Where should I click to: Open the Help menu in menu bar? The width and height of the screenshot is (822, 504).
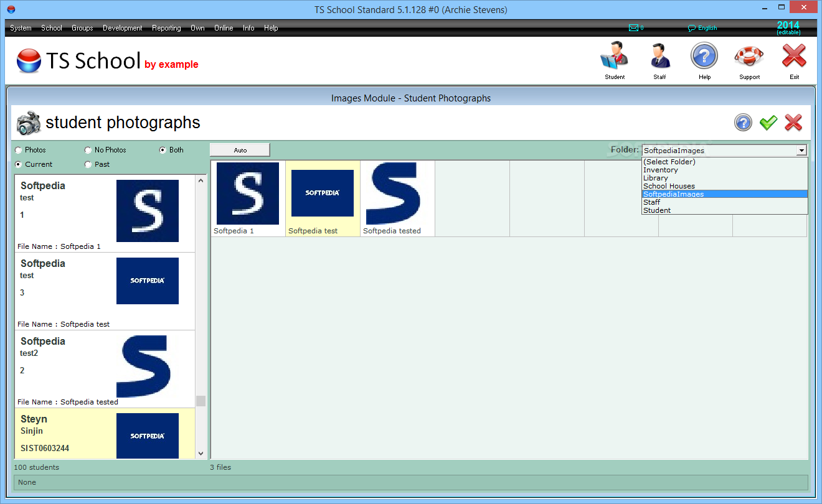[x=271, y=28]
